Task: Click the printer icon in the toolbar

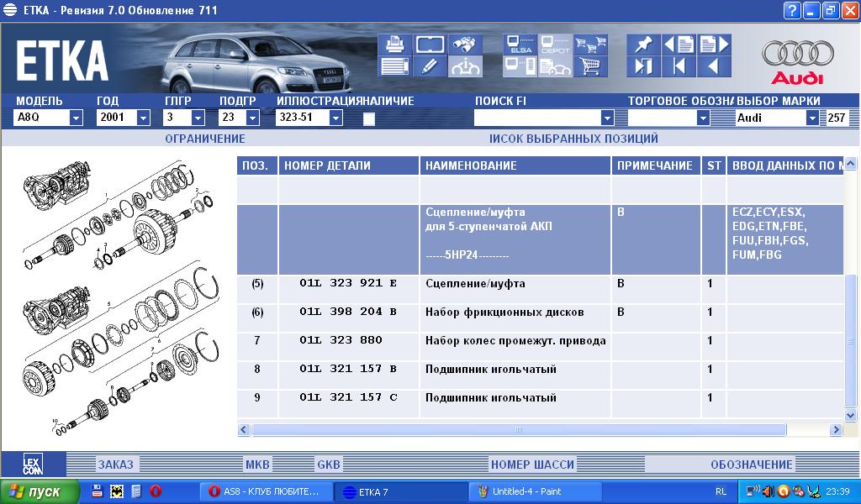Action: [394, 45]
